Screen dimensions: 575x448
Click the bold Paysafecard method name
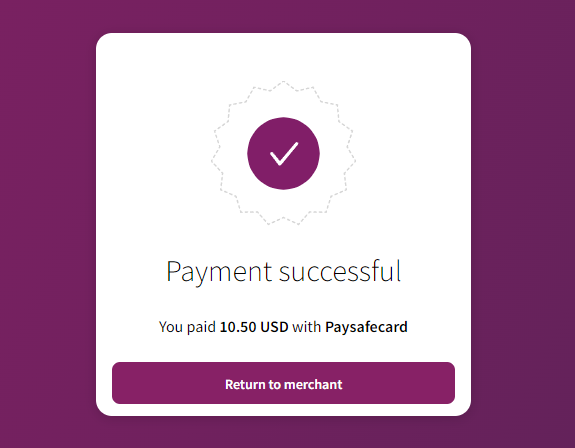(x=366, y=327)
